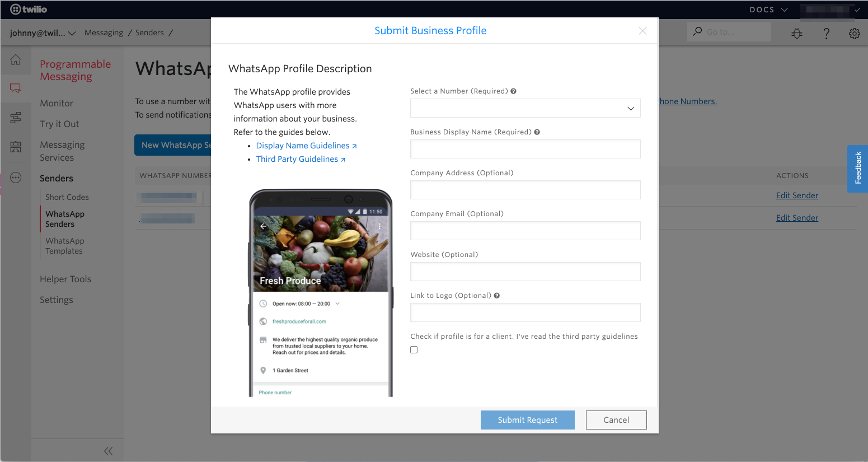Open the calendar-style product icon in left rail
Viewport: 868px width, 462px height.
coord(16,147)
